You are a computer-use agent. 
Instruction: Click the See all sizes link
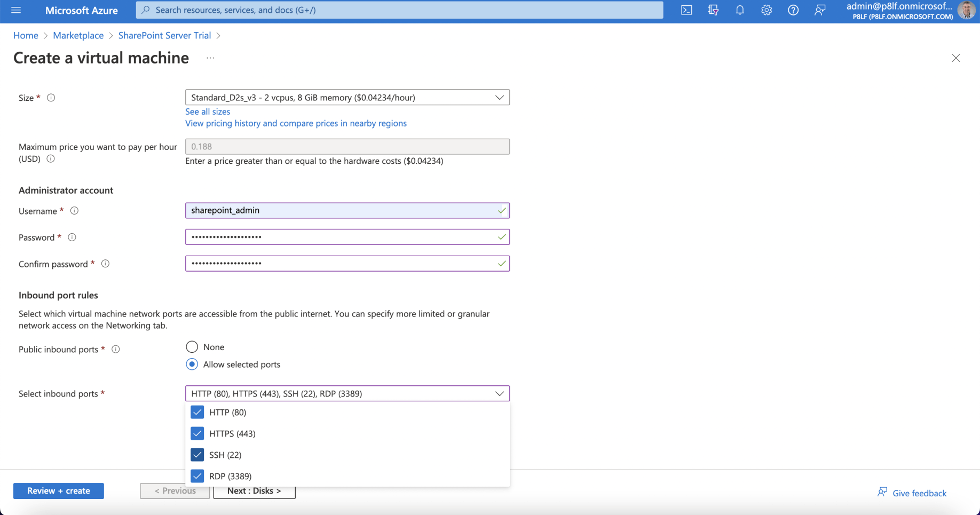pyautogui.click(x=208, y=112)
